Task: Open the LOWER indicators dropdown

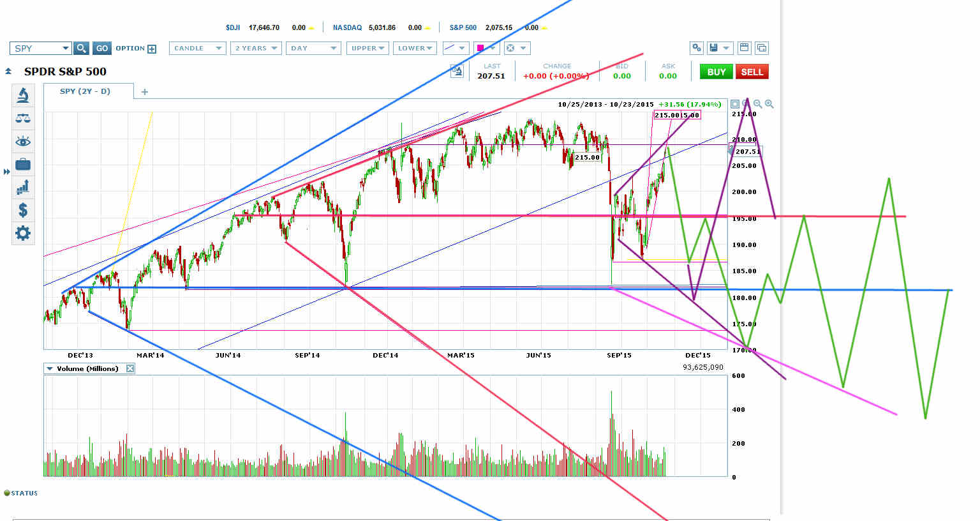Action: pos(415,48)
